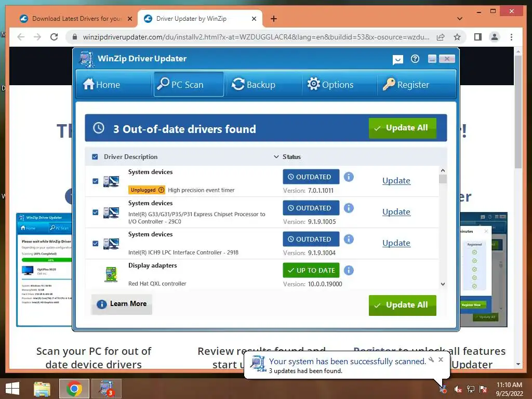
Task: Click the browser forward arrow
Action: coord(37,37)
